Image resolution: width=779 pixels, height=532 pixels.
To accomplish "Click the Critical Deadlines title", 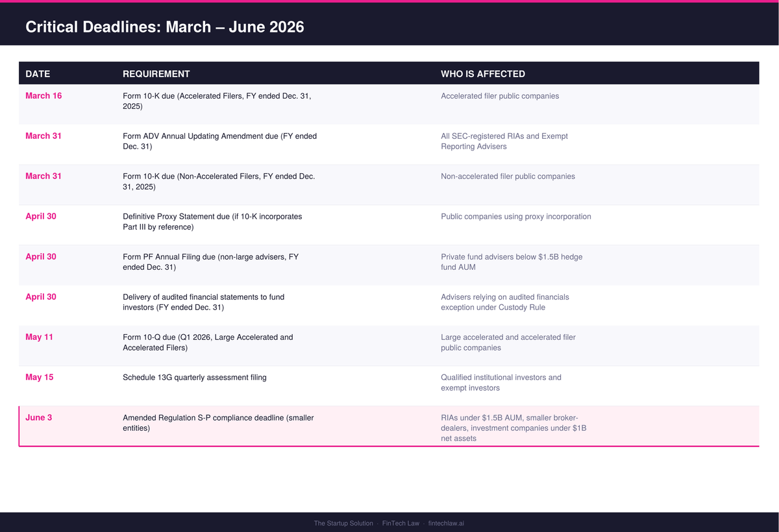I will [164, 27].
